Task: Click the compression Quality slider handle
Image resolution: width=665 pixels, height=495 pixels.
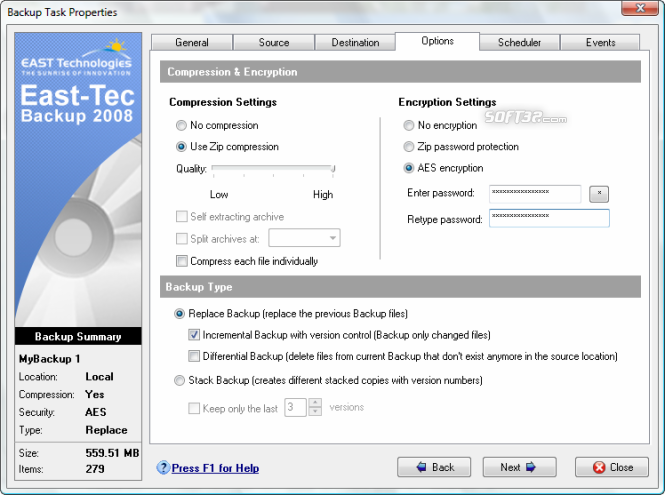Action: [333, 169]
